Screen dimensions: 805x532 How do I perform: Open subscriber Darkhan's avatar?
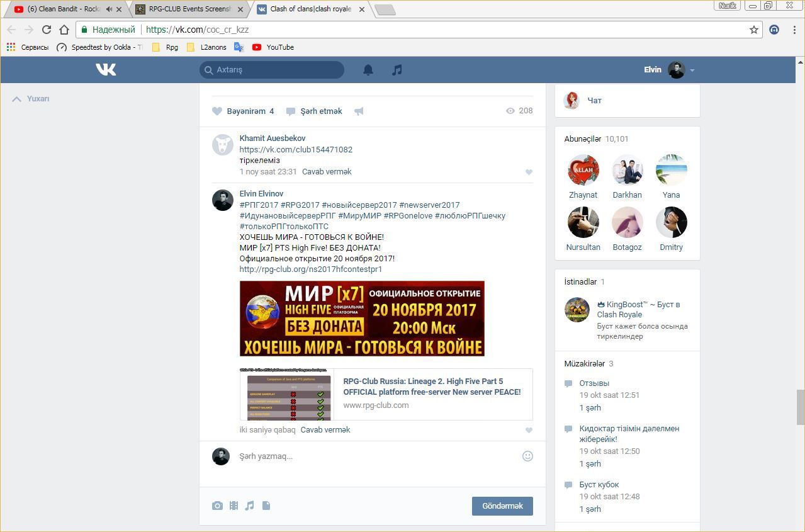click(628, 170)
